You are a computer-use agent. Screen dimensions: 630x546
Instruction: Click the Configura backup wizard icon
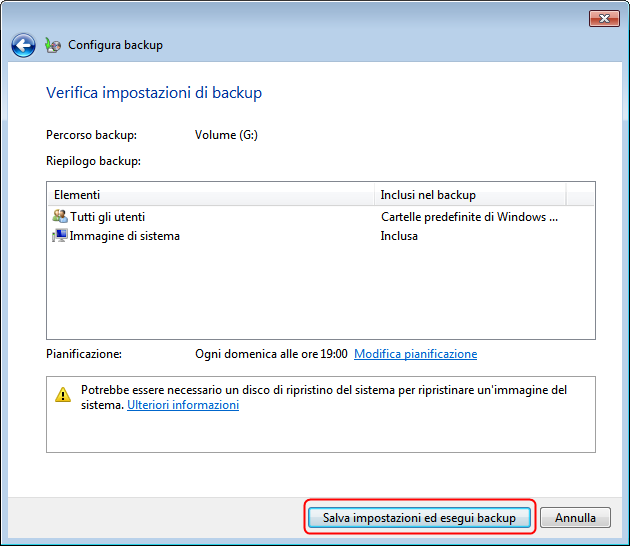click(53, 45)
